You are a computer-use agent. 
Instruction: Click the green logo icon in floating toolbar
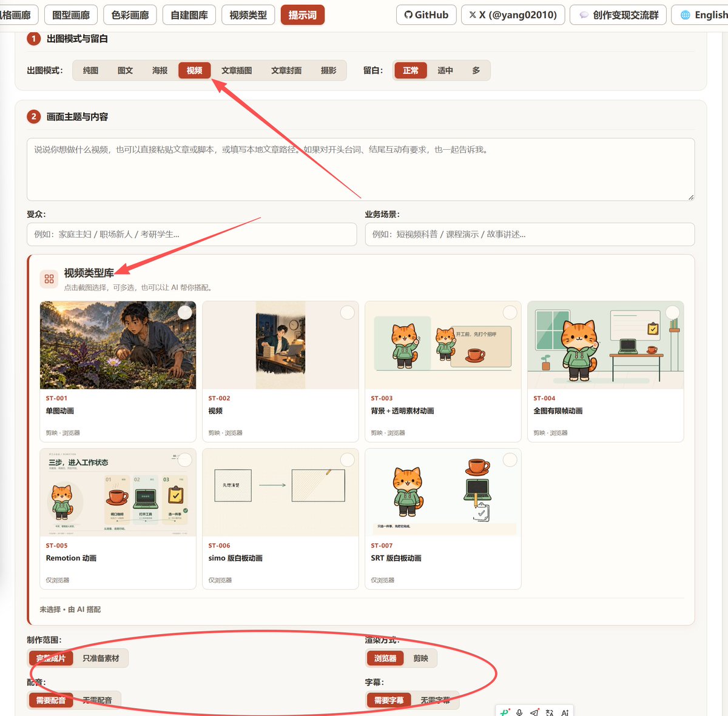(x=505, y=712)
